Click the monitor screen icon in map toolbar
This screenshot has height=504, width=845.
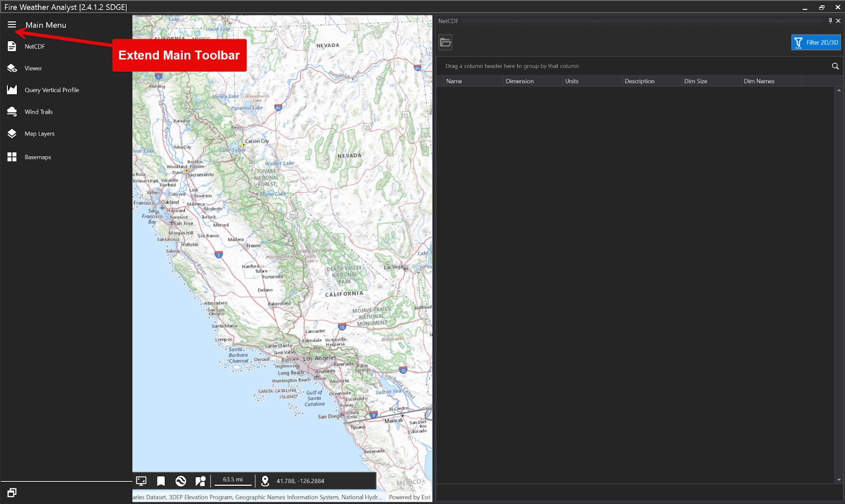[141, 481]
